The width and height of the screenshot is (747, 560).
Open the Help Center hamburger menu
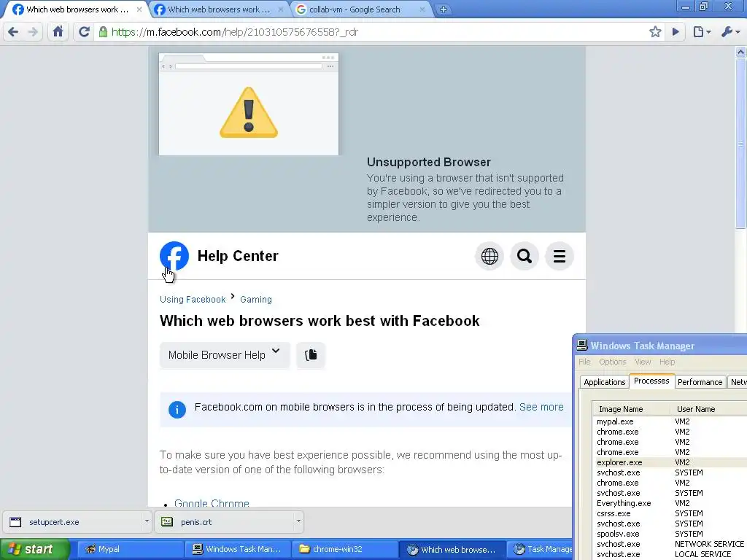pos(560,256)
